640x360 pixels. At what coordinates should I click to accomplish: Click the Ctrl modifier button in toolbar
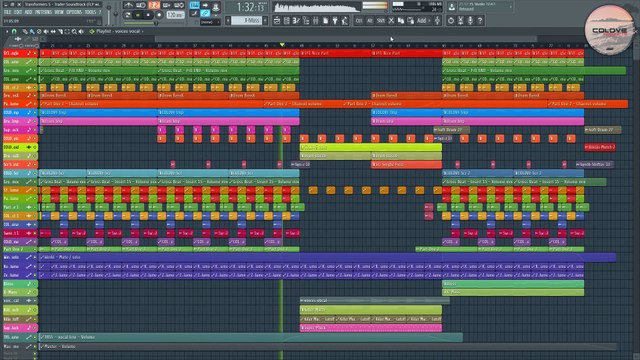359,20
